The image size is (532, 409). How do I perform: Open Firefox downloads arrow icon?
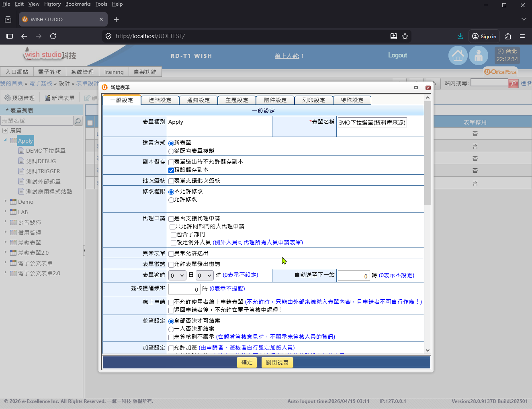point(460,36)
